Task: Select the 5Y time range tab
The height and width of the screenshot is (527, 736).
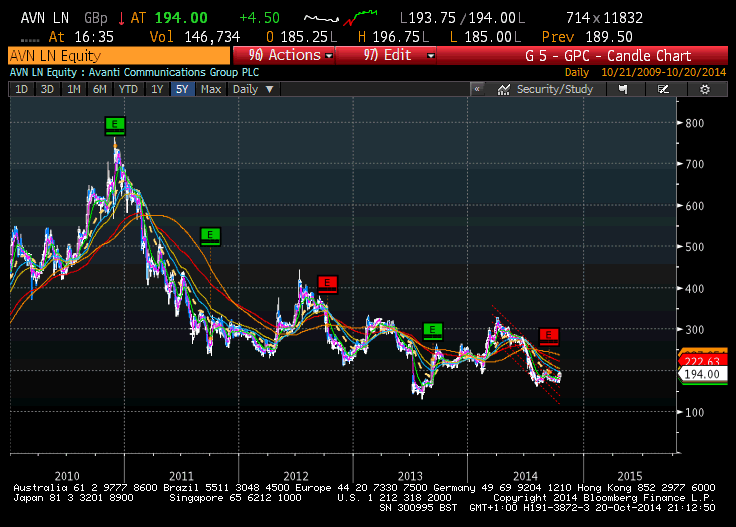Action: pyautogui.click(x=182, y=89)
